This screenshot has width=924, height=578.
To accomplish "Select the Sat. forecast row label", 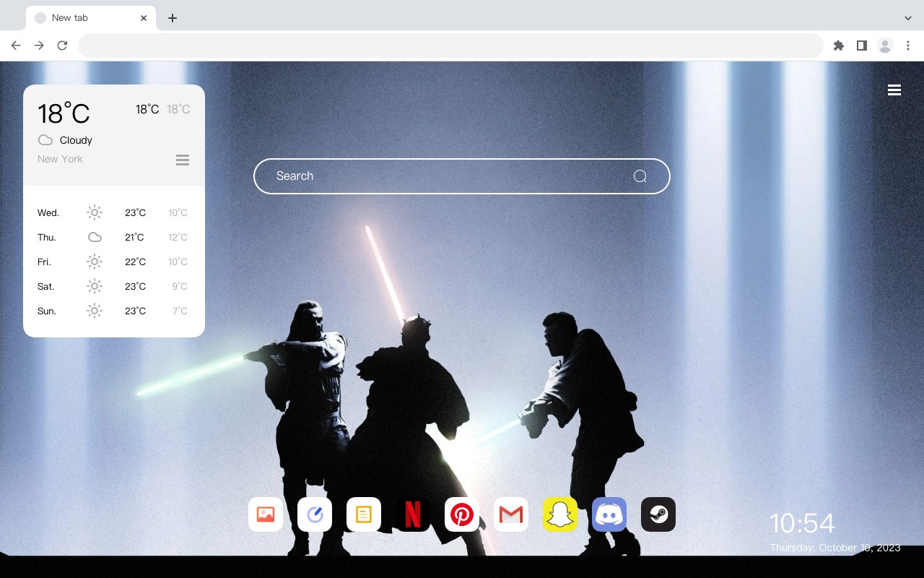I will coord(46,286).
